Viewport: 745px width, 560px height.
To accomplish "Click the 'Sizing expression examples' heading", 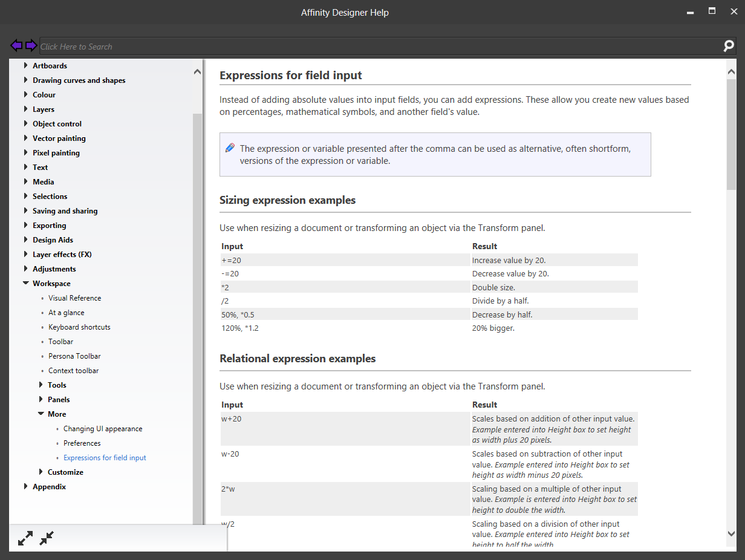I will (x=288, y=200).
